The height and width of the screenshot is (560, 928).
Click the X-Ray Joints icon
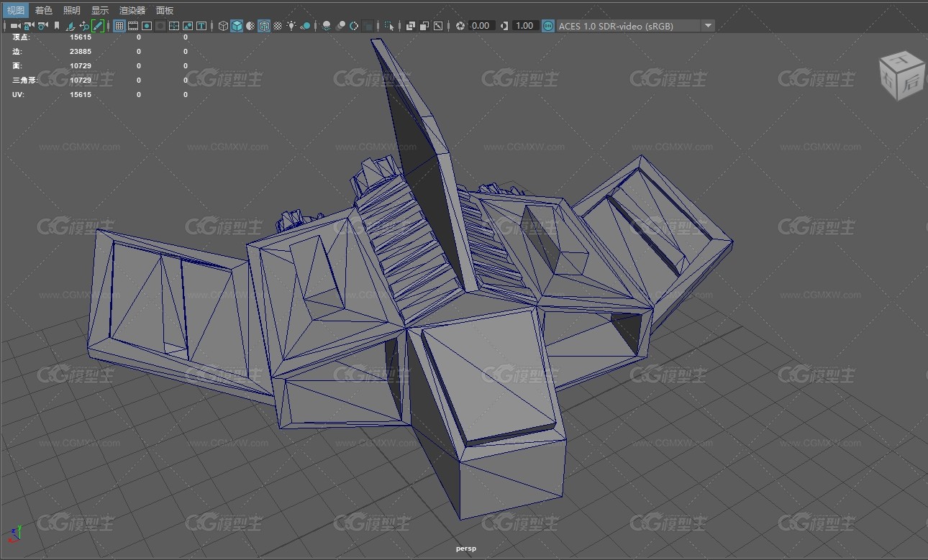point(438,26)
